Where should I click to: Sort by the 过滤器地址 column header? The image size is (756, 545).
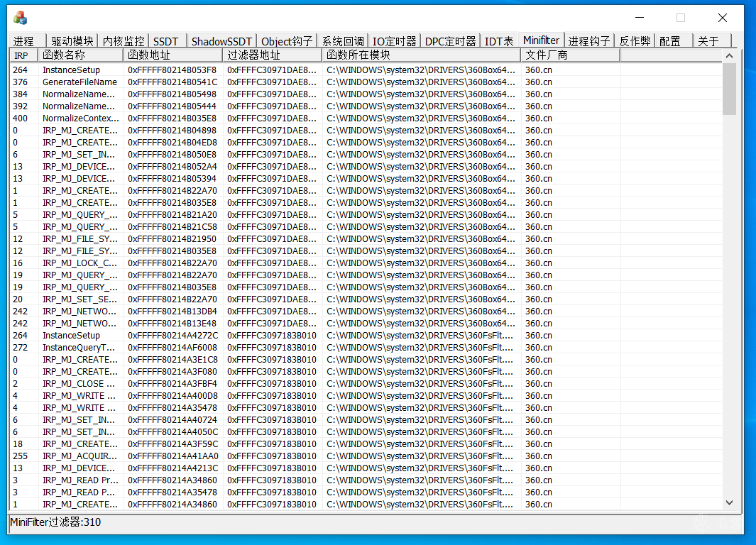pyautogui.click(x=273, y=55)
